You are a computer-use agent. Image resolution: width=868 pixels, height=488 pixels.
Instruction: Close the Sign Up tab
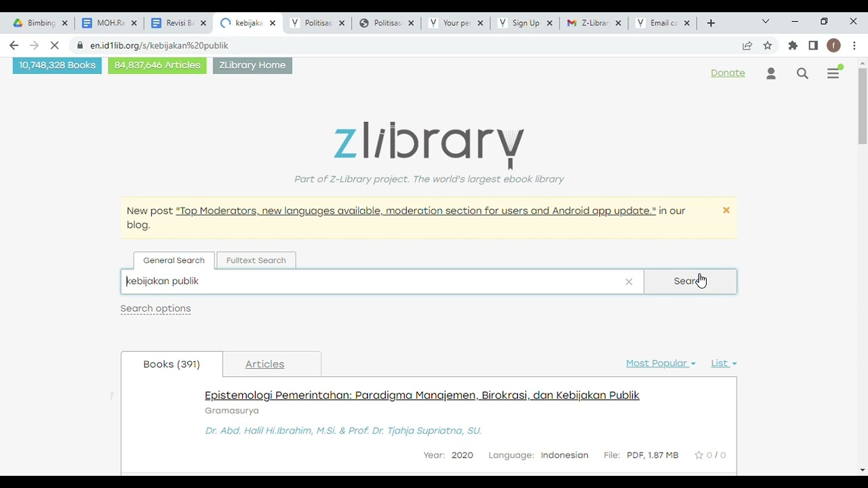(x=549, y=23)
